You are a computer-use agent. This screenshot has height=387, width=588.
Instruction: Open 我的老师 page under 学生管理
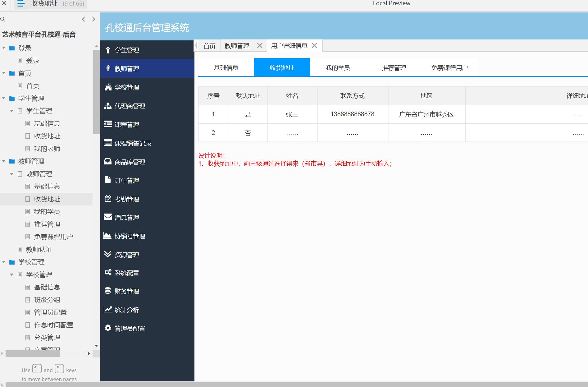(47, 149)
